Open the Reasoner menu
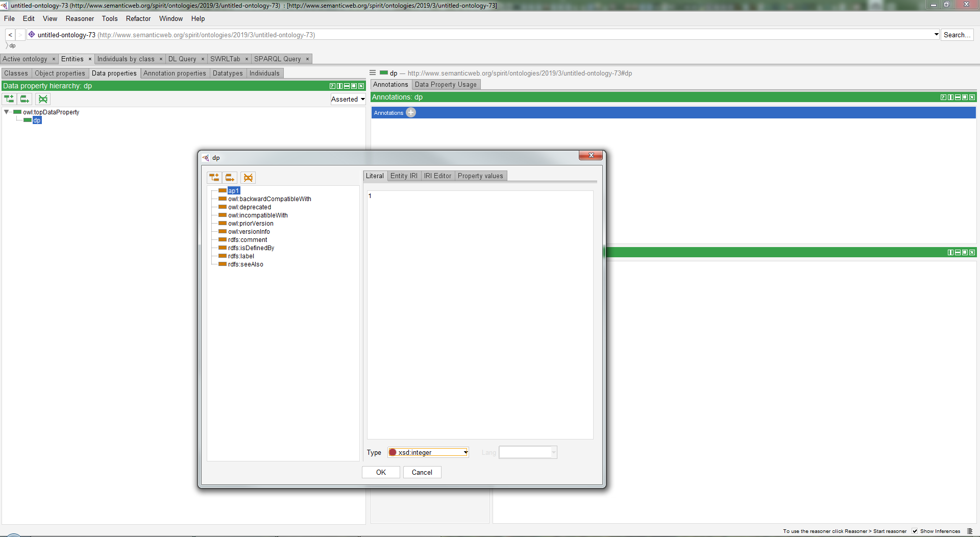 coord(80,18)
